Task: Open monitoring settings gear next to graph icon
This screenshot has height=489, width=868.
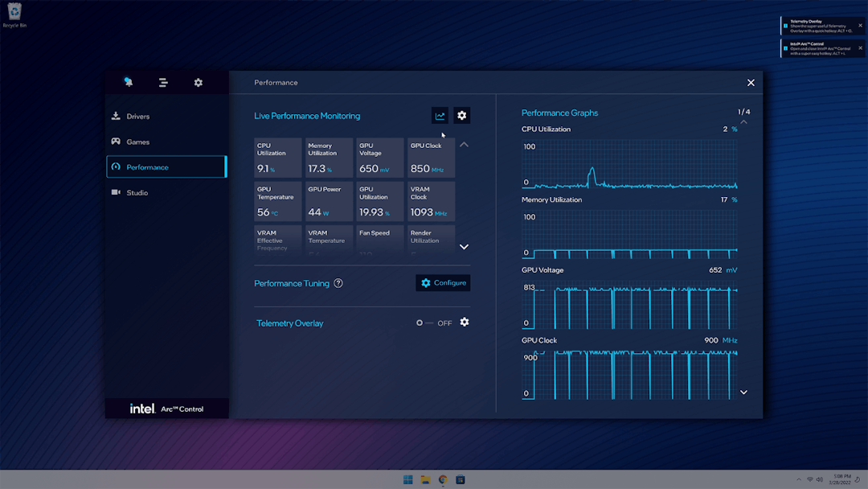Action: pos(461,115)
